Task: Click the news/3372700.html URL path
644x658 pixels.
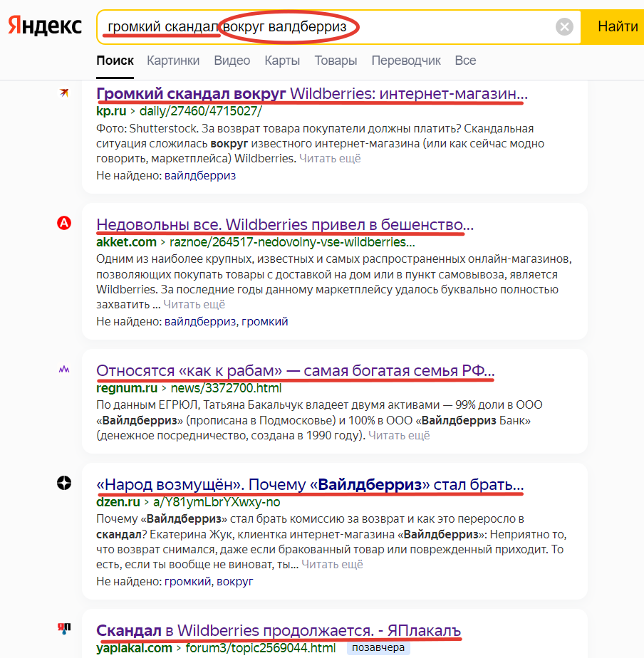Action: (226, 388)
